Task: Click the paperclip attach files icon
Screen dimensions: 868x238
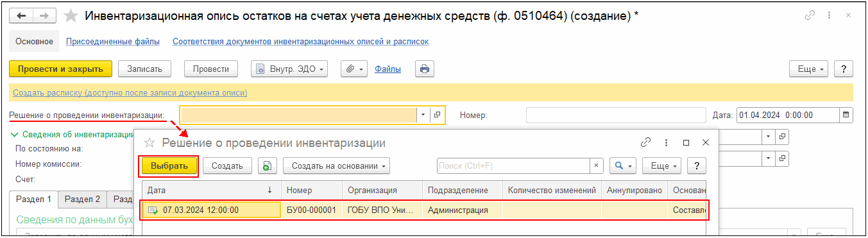Action: (350, 69)
